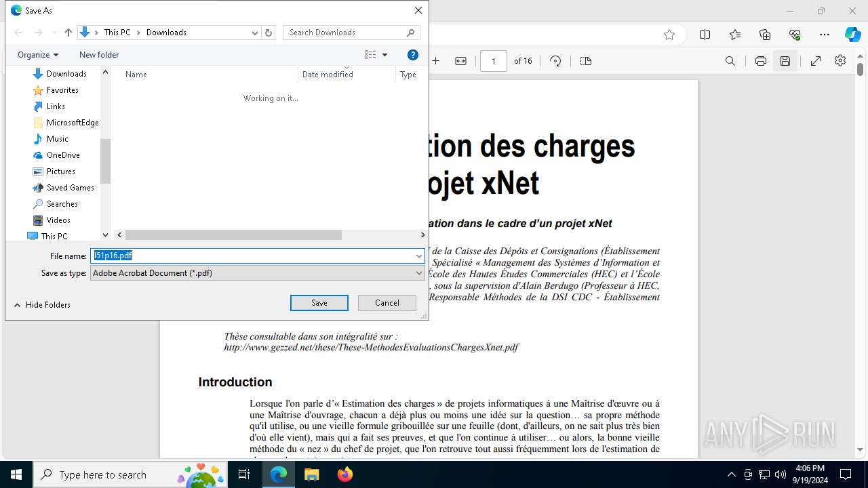Open File name suggestions dropdown
868x488 pixels.
click(419, 256)
